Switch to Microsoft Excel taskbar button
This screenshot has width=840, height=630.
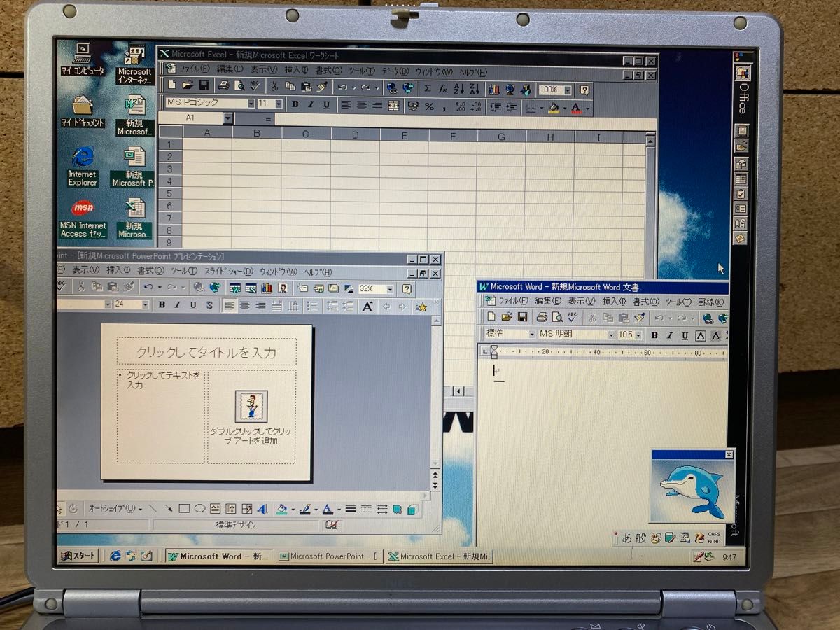click(439, 556)
